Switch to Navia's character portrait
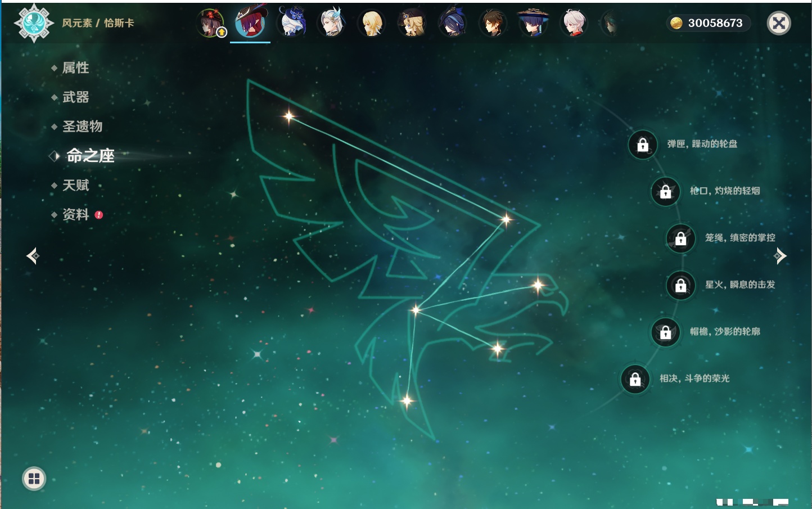Image resolution: width=812 pixels, height=509 pixels. pos(412,23)
